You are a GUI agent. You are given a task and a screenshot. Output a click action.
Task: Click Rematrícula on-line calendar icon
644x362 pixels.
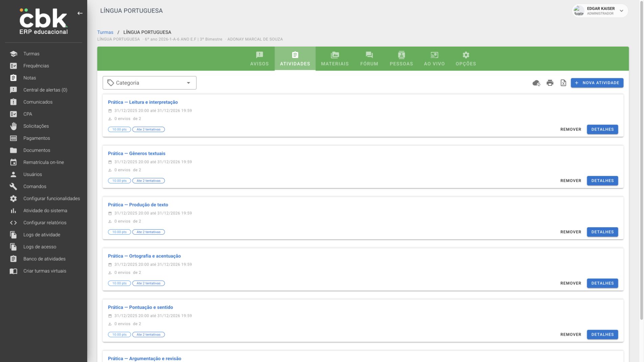13,162
